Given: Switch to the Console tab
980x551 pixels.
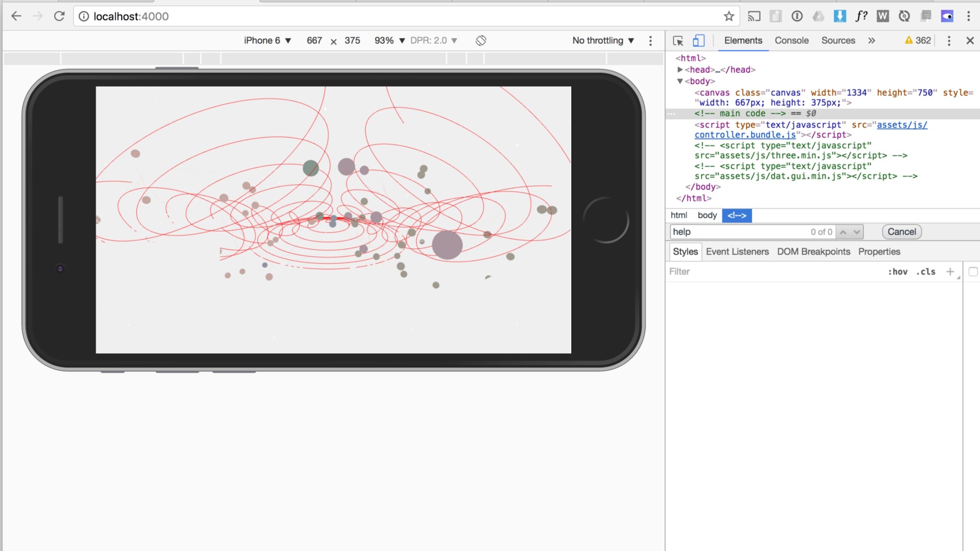Looking at the screenshot, I should 792,40.
